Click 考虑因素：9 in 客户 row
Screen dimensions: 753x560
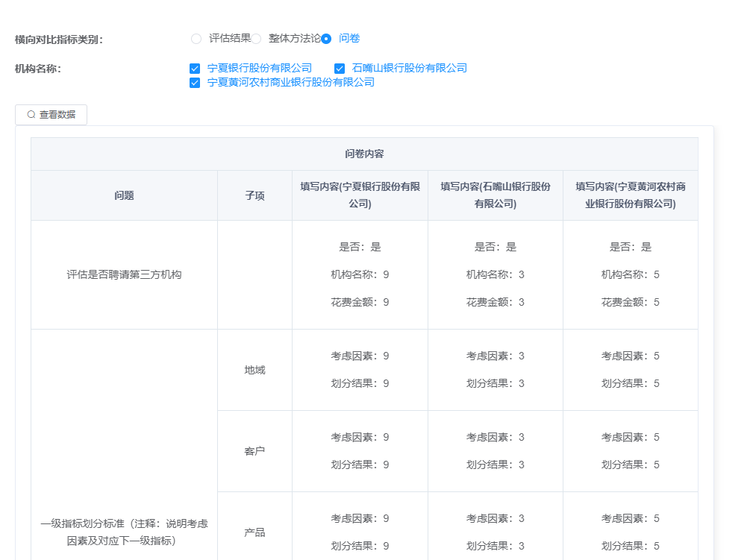coord(360,438)
